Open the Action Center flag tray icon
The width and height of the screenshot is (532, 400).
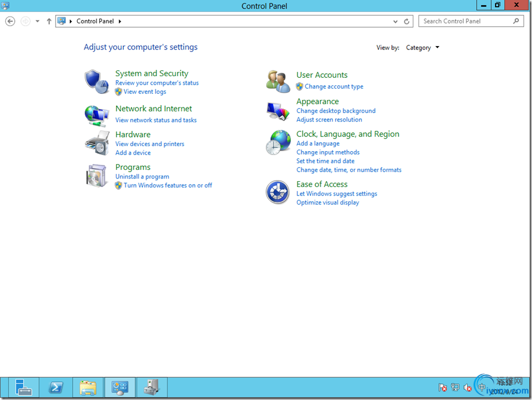click(x=442, y=388)
